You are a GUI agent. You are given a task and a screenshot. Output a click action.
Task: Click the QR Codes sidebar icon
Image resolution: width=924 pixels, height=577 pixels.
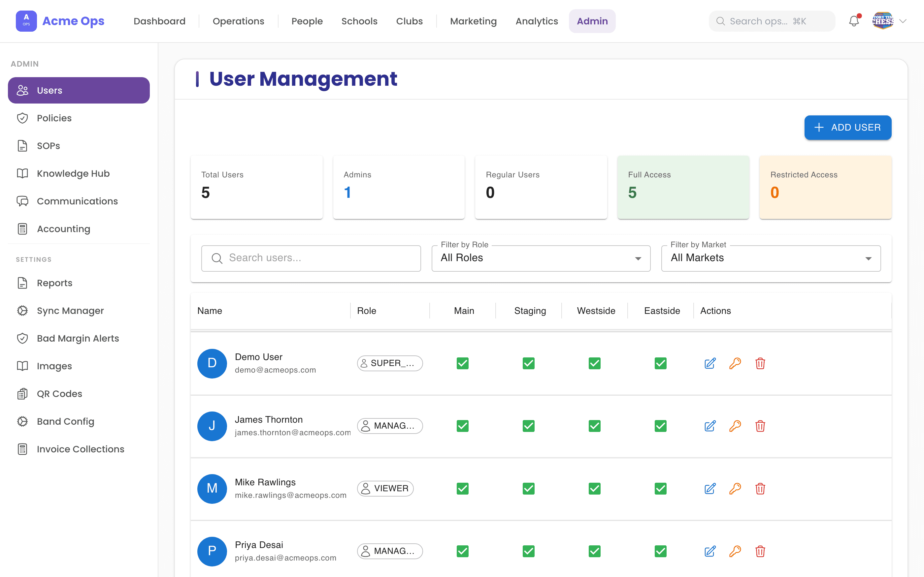[22, 393]
